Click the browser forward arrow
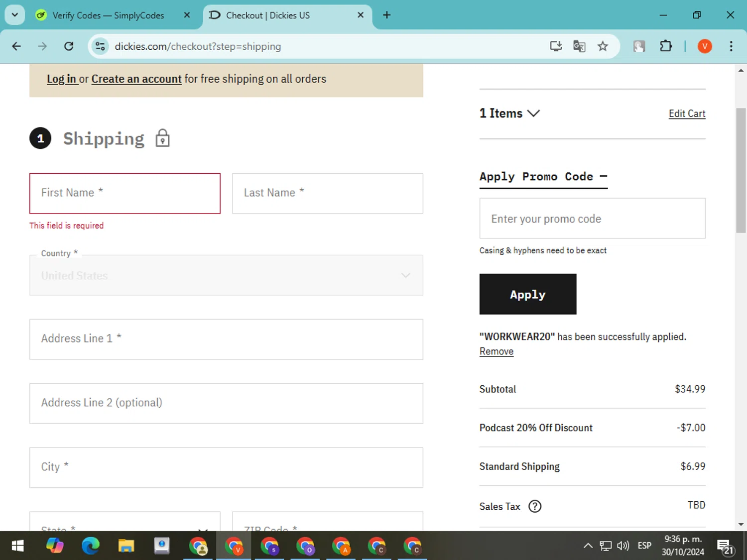The width and height of the screenshot is (747, 560). pos(42,46)
